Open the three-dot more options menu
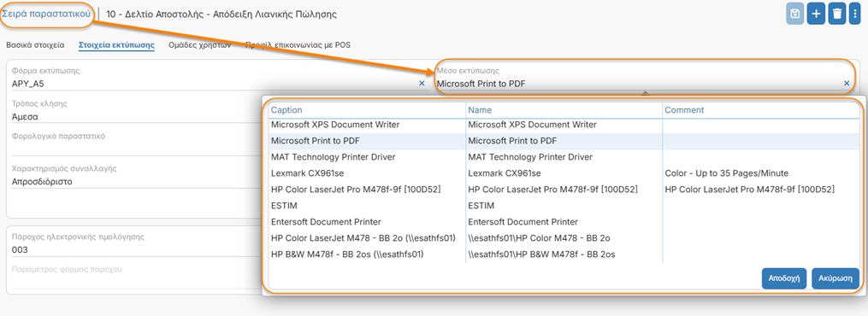 (855, 14)
